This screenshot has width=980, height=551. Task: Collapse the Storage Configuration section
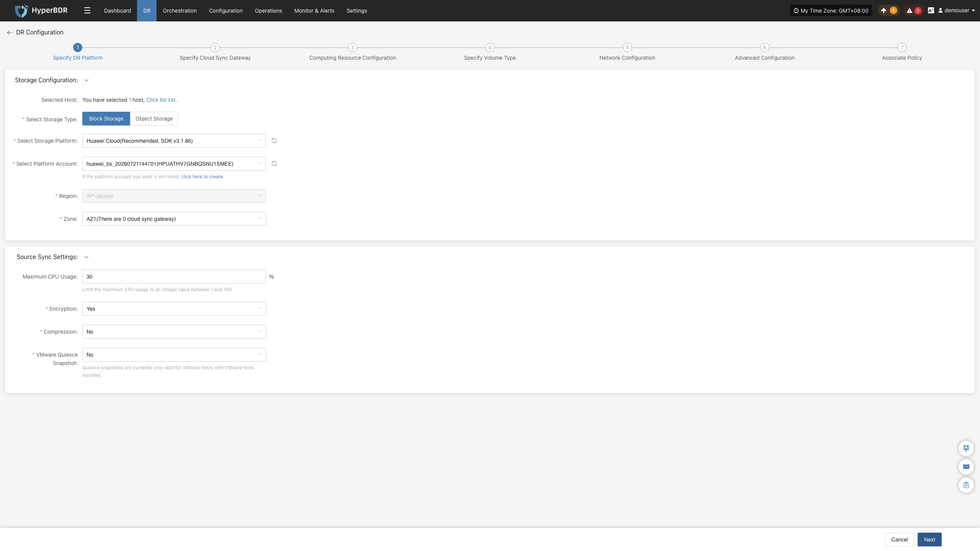87,80
